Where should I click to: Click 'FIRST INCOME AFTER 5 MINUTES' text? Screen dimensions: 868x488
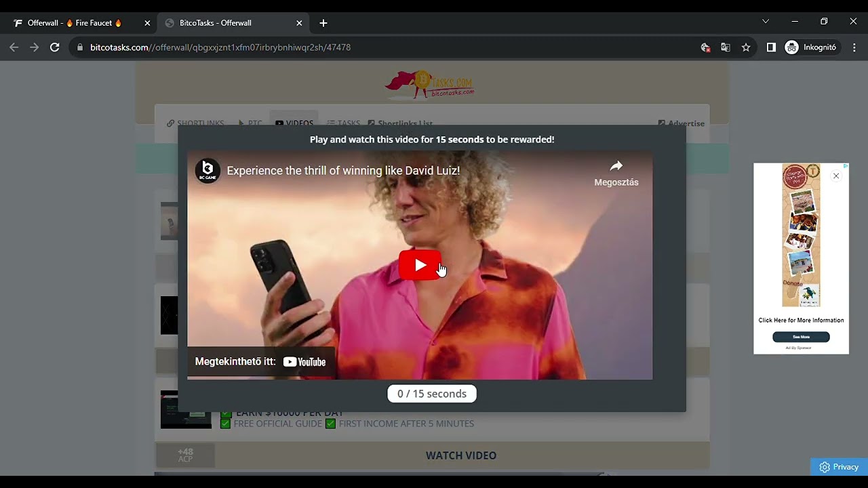point(406,424)
